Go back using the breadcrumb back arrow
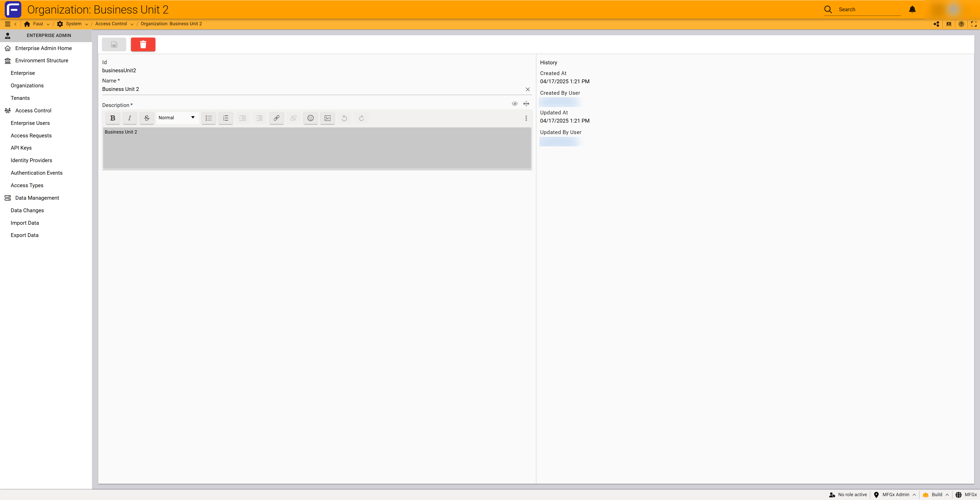Image resolution: width=980 pixels, height=500 pixels. click(16, 24)
